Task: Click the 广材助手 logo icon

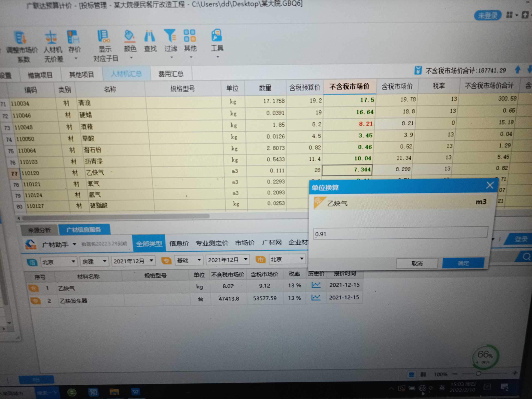Action: [x=30, y=245]
